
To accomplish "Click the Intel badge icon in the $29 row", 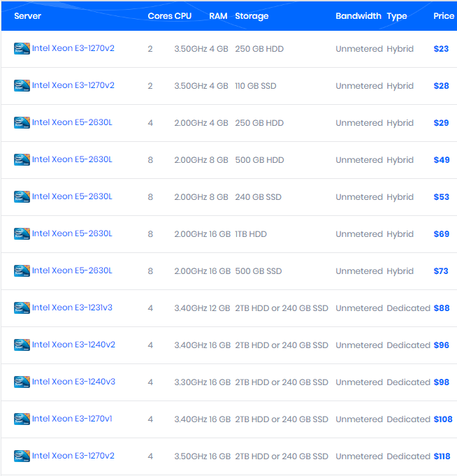I will 22,123.
